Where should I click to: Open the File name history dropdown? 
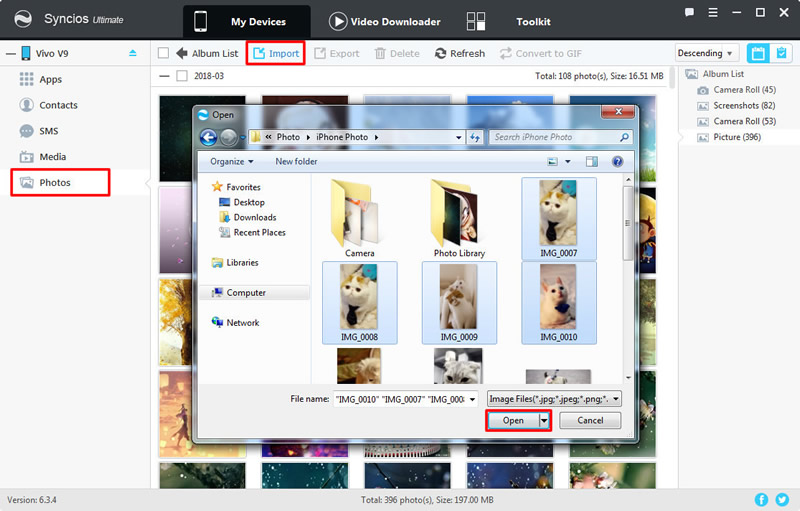(472, 399)
